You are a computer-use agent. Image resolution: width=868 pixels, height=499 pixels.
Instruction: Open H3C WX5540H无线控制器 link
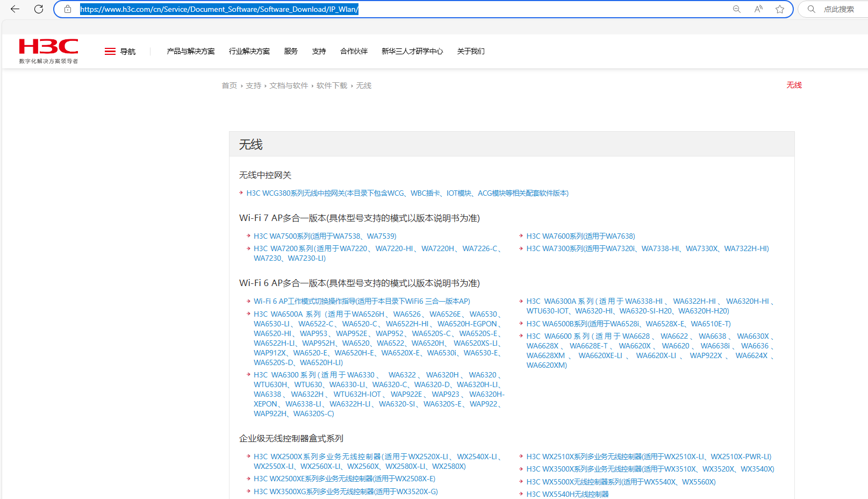(568, 494)
